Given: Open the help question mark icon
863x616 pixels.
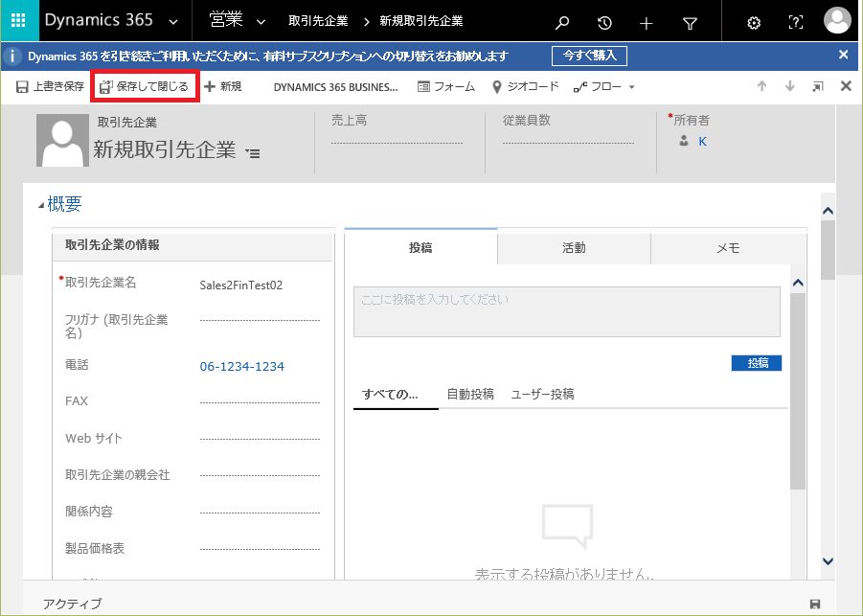Looking at the screenshot, I should pos(795,23).
